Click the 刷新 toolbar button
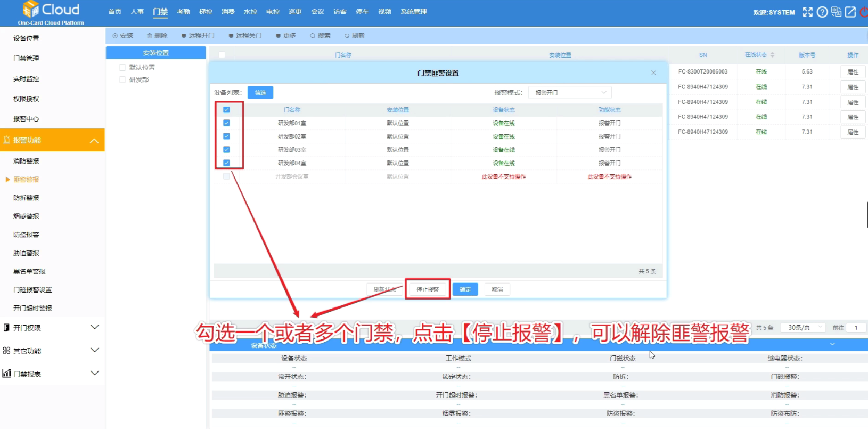Image resolution: width=868 pixels, height=429 pixels. coord(355,36)
